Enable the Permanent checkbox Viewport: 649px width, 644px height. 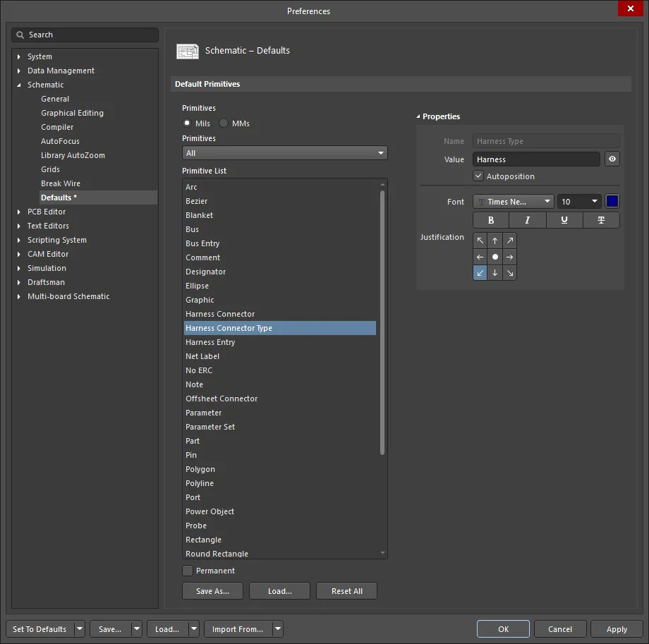[188, 570]
